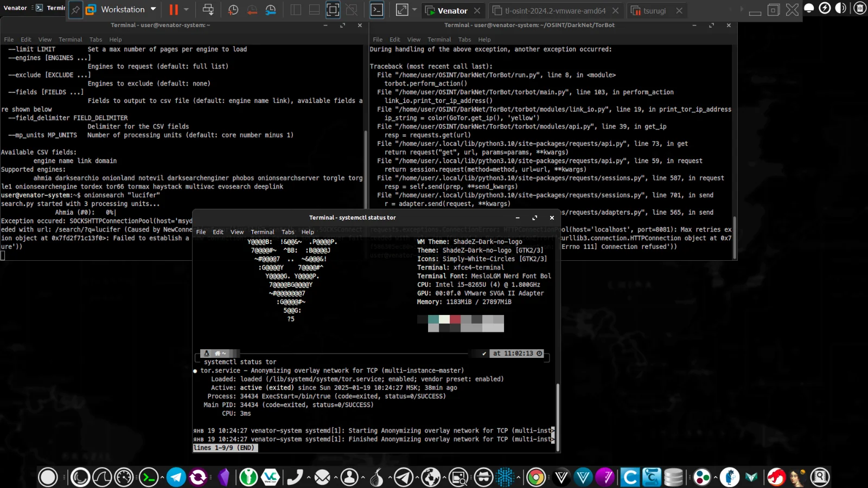
Task: Expand the arrow next to globe icon
Action: (x=444, y=477)
